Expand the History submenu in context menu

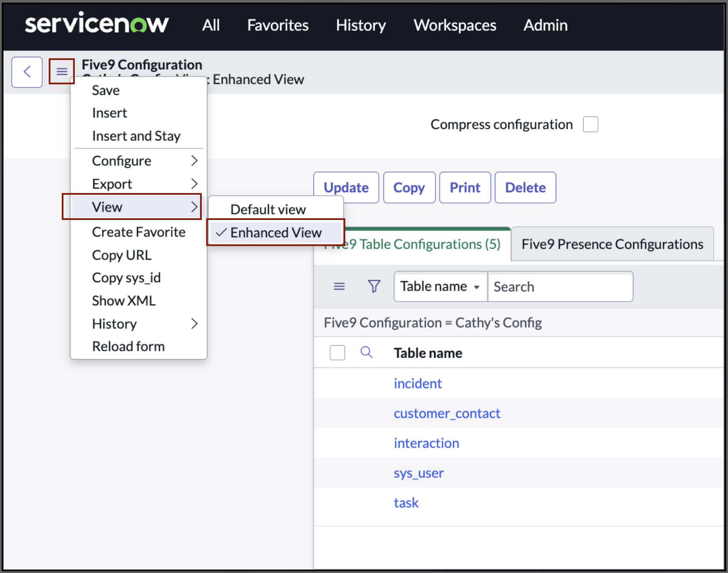(138, 324)
